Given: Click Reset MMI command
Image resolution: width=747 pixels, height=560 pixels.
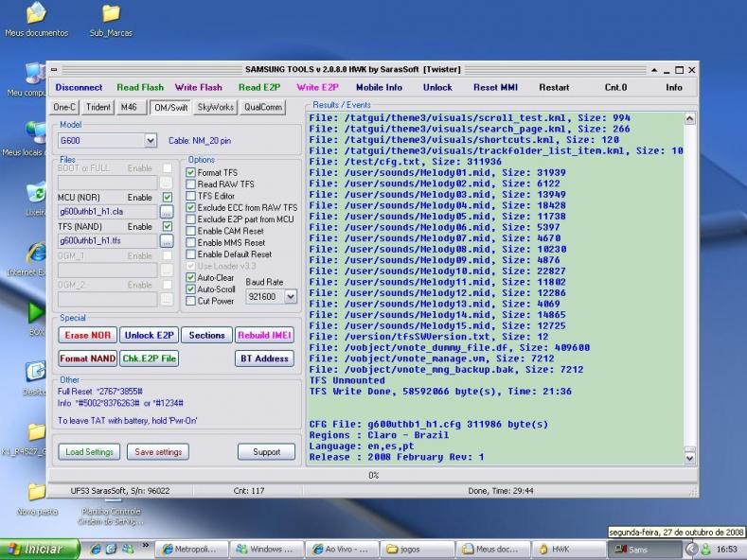Looking at the screenshot, I should pyautogui.click(x=495, y=87).
